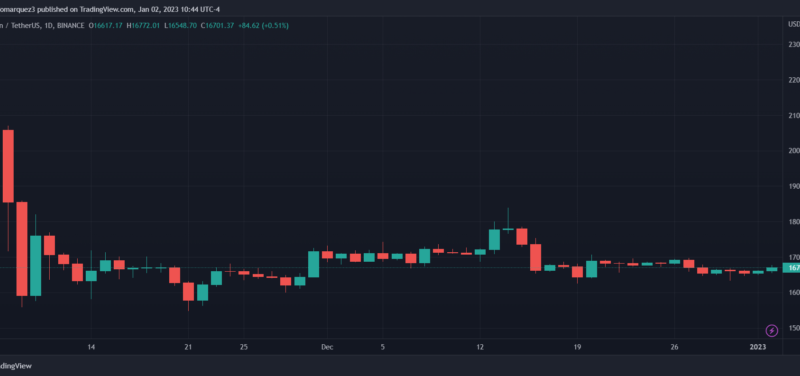Viewport: 800px width, 376px height.
Task: Click the 220 level on price axis
Action: click(794, 80)
